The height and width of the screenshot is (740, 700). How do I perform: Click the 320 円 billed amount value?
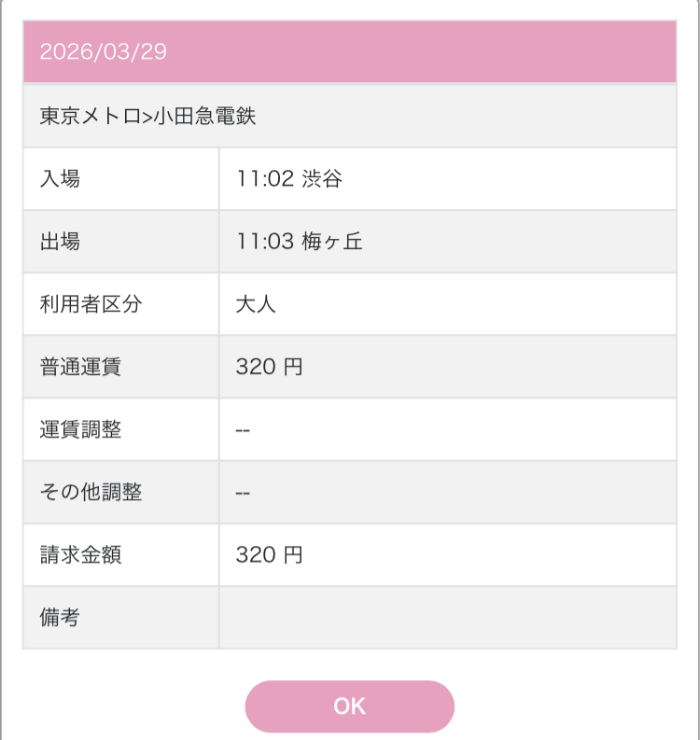(269, 555)
